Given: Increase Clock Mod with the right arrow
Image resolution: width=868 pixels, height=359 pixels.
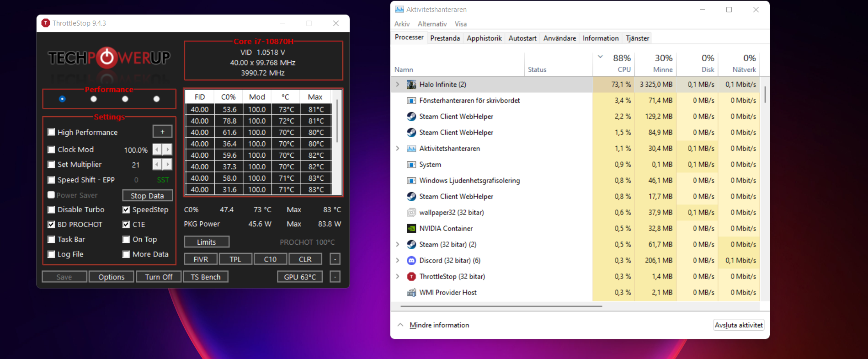Looking at the screenshot, I should [x=168, y=150].
